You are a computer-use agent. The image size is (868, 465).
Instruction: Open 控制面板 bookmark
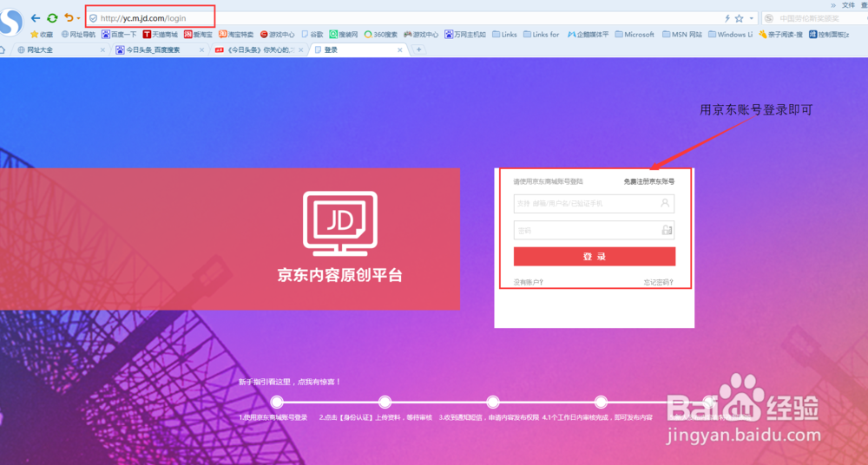(x=829, y=35)
